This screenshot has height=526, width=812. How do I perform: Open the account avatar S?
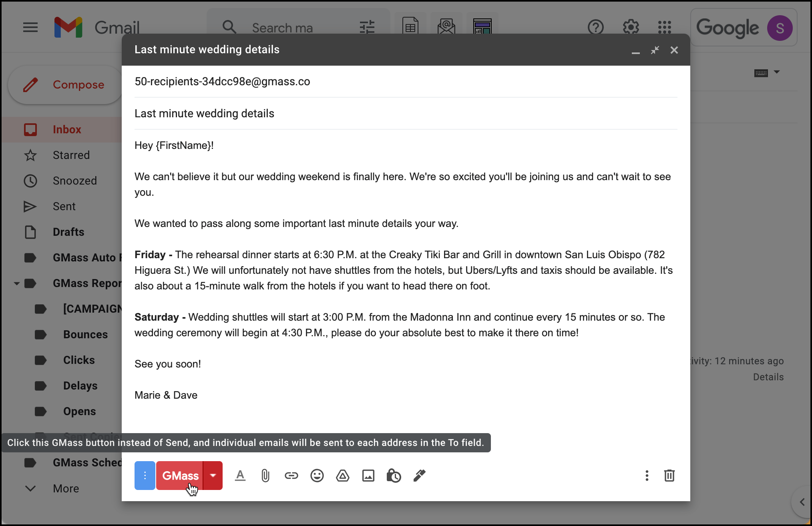click(x=780, y=28)
